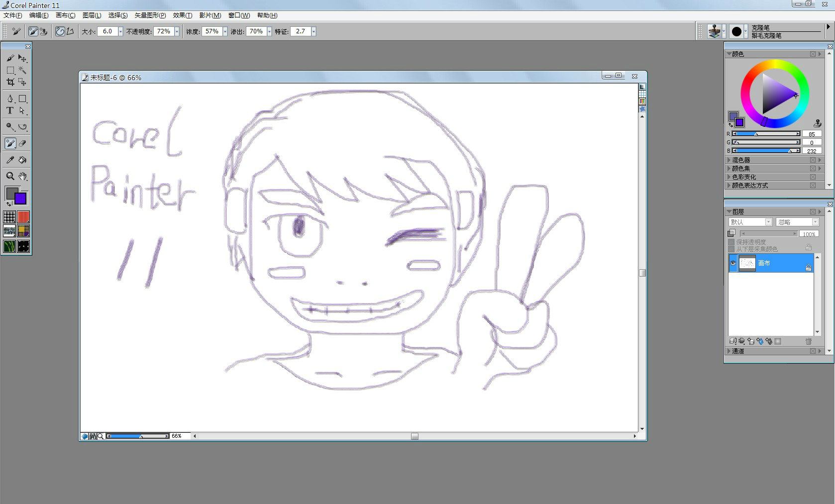
Task: Open the 不透明度 opacity dropdown arrow
Action: tap(177, 31)
